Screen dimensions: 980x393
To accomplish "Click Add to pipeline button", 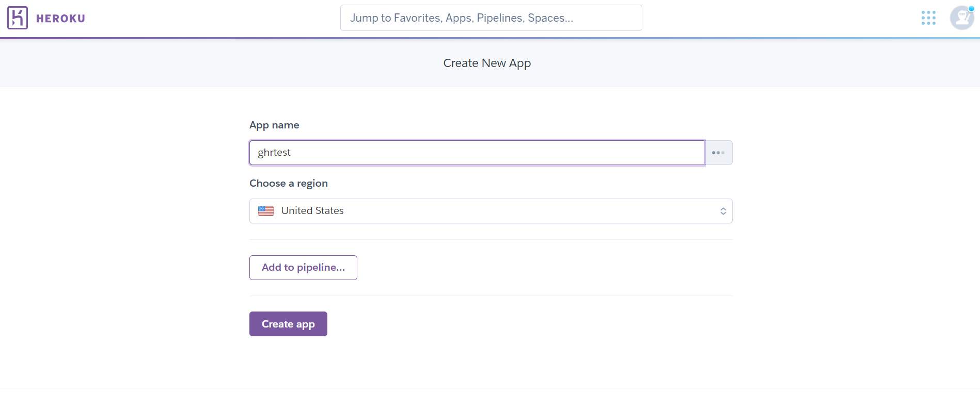I will tap(303, 268).
